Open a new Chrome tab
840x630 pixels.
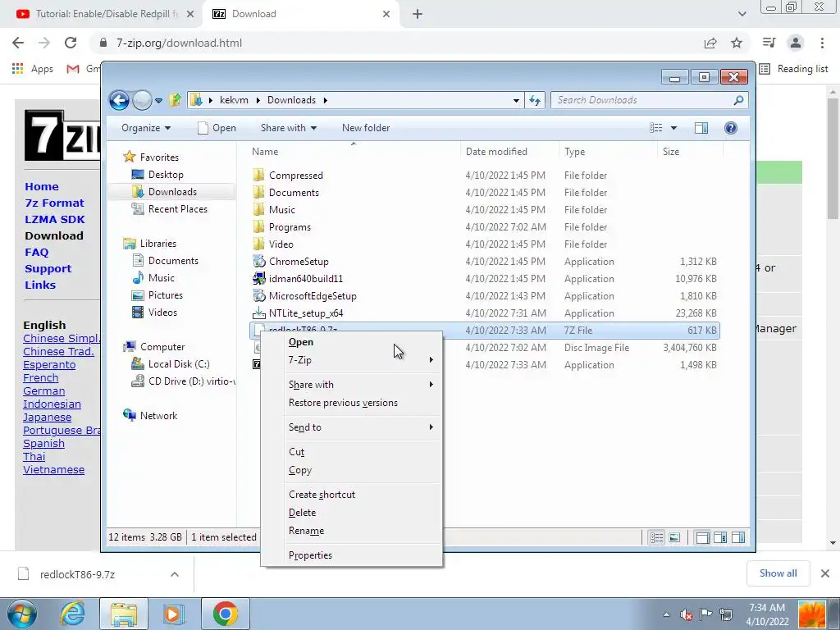pyautogui.click(x=418, y=14)
